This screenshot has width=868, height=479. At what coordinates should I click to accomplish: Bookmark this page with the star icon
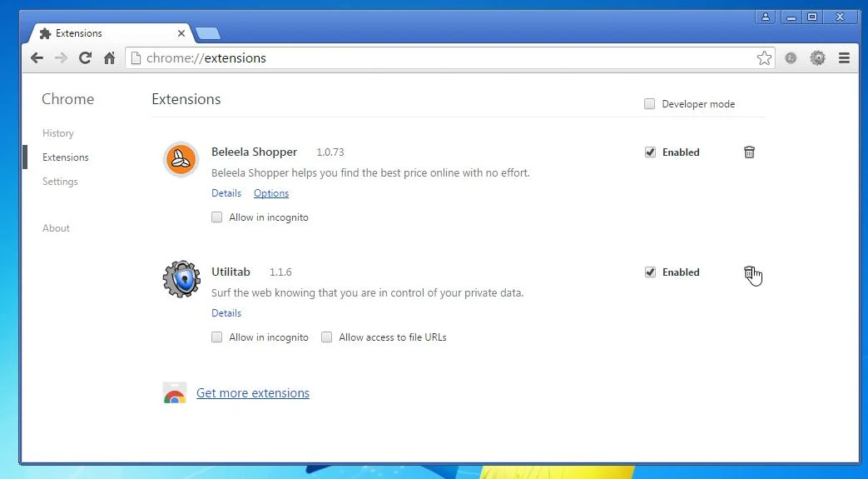coord(764,57)
